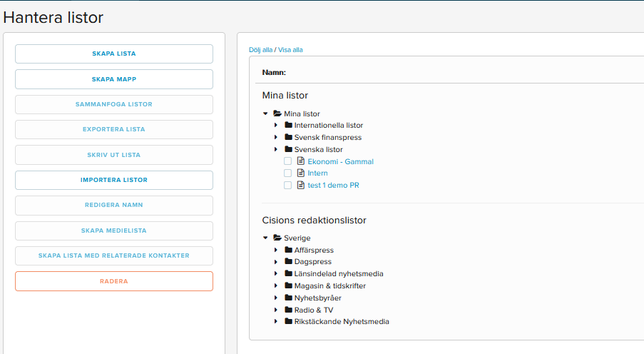Click the Dölj alla link
644x354 pixels.
tap(260, 50)
